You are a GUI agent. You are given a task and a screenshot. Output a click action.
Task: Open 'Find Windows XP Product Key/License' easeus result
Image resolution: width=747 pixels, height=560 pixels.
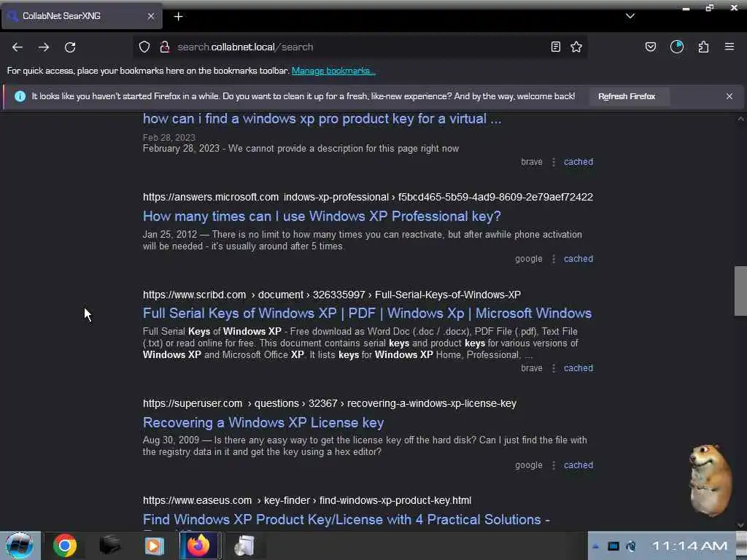point(347,519)
